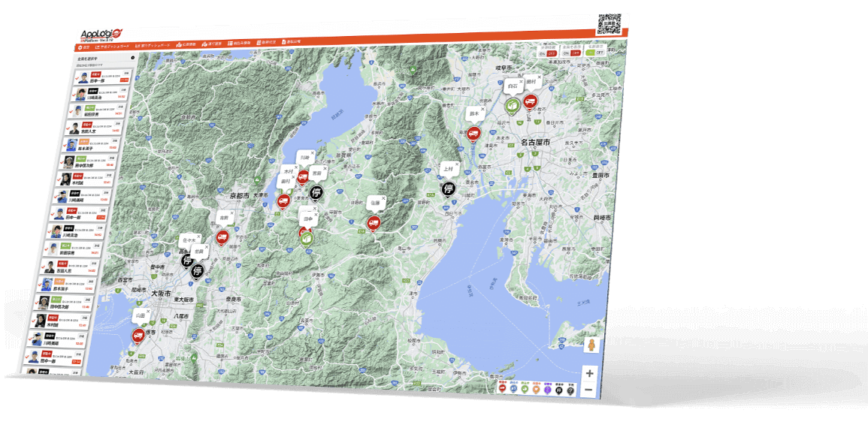
Task: Open the first dashboard menu item next to settings
Action: (113, 47)
